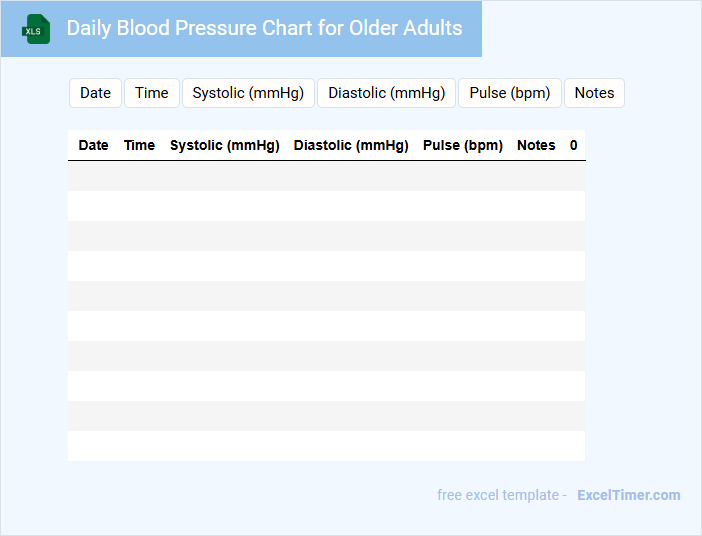Click the second empty table row
This screenshot has height=536, width=702.
(326, 206)
